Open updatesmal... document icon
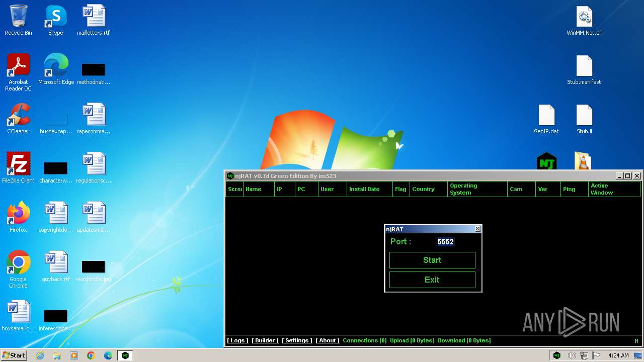 click(94, 217)
